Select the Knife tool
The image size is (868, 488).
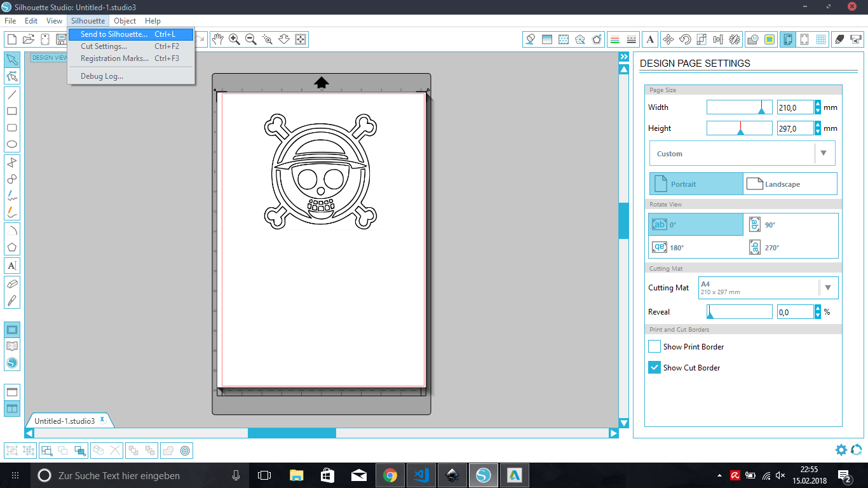[12, 300]
